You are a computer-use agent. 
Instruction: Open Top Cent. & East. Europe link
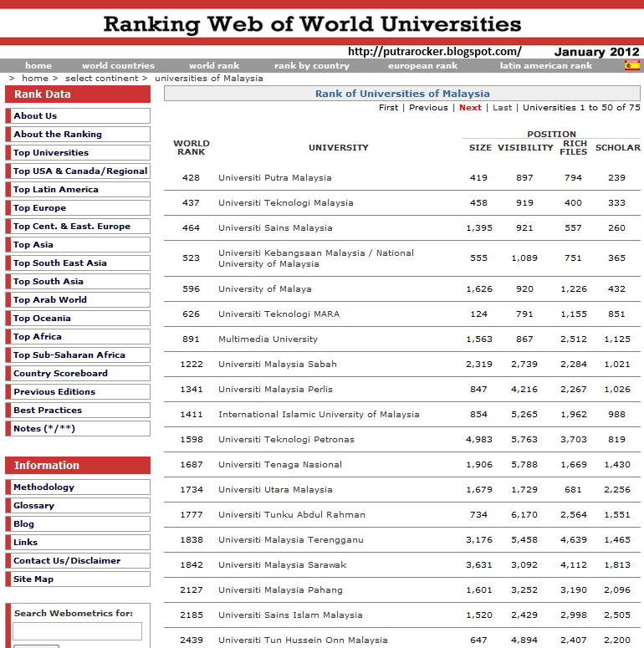(78, 226)
